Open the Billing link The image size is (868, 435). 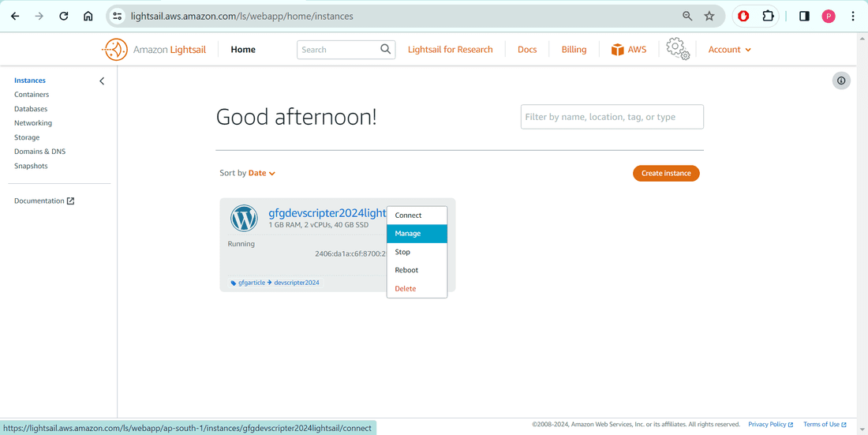click(574, 49)
